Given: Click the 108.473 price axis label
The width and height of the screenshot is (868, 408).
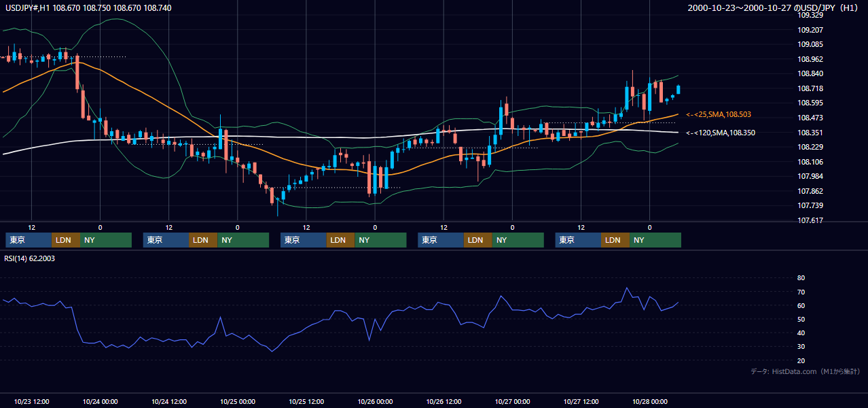Looking at the screenshot, I should click(810, 118).
